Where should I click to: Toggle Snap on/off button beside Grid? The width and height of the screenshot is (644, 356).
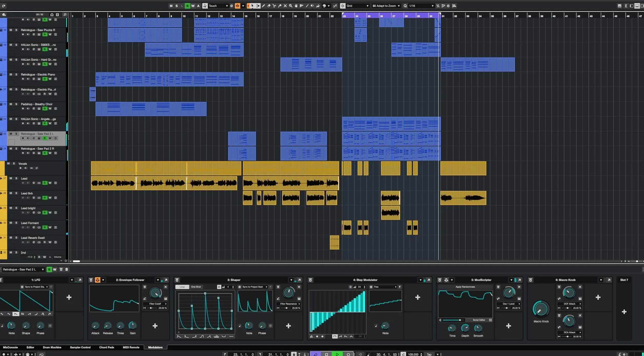(343, 6)
